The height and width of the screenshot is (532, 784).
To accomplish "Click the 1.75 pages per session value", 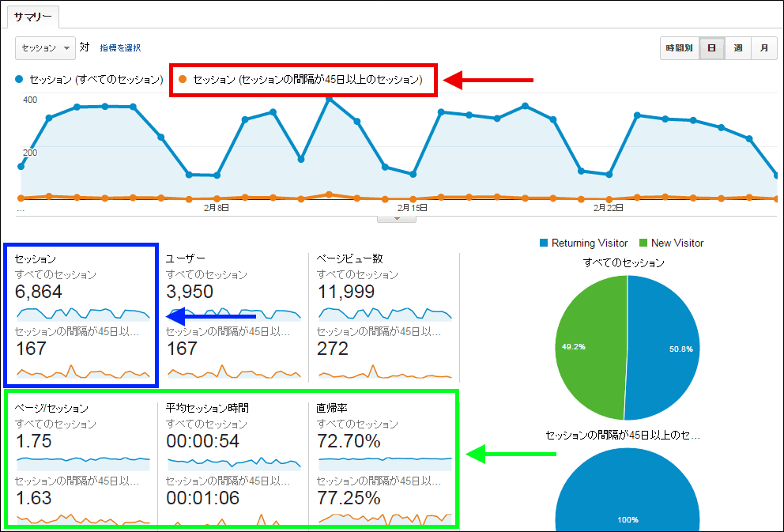I will point(33,441).
